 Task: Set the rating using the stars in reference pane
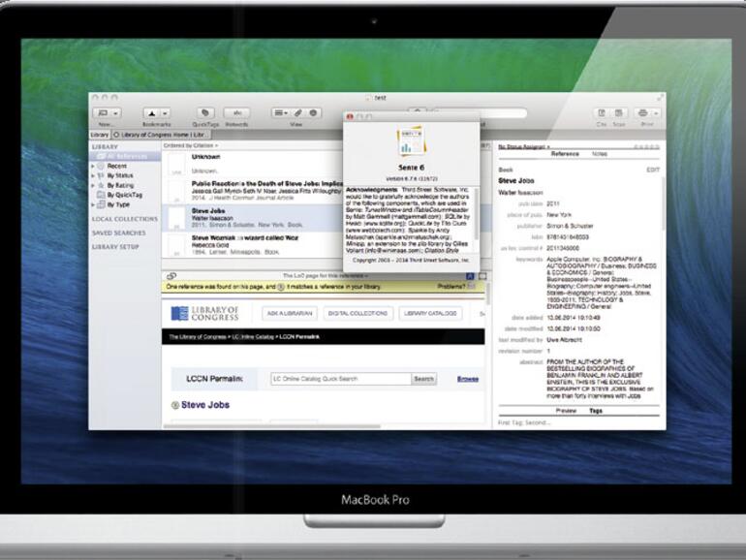645,147
